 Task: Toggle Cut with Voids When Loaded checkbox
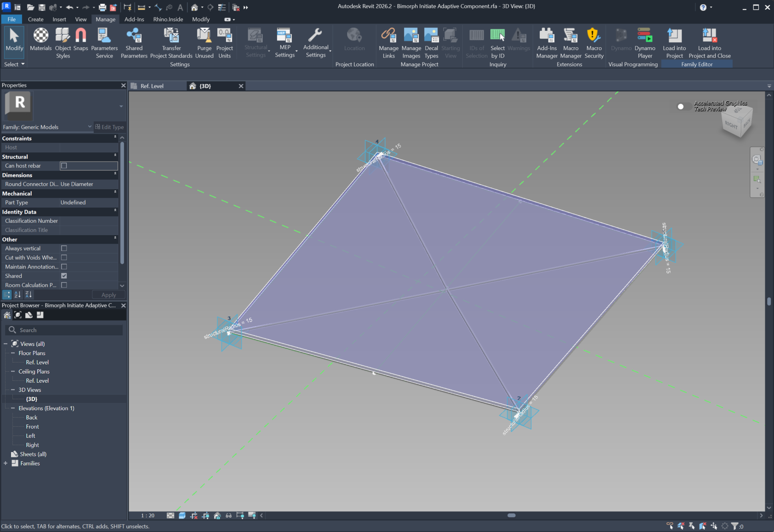tap(64, 257)
